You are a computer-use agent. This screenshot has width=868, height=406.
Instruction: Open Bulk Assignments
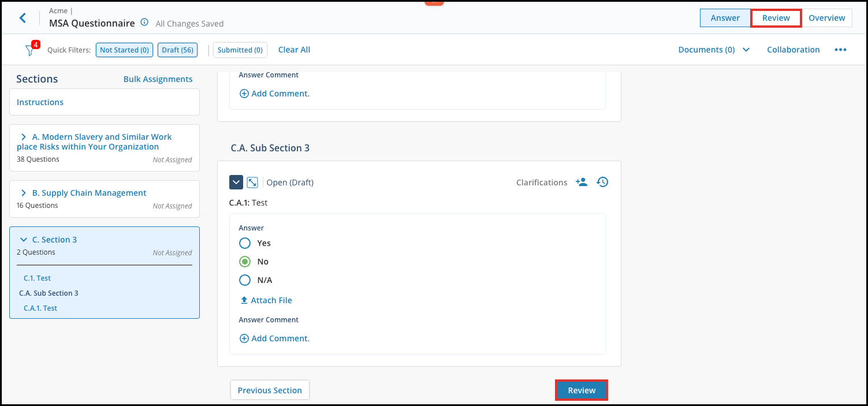click(x=158, y=79)
